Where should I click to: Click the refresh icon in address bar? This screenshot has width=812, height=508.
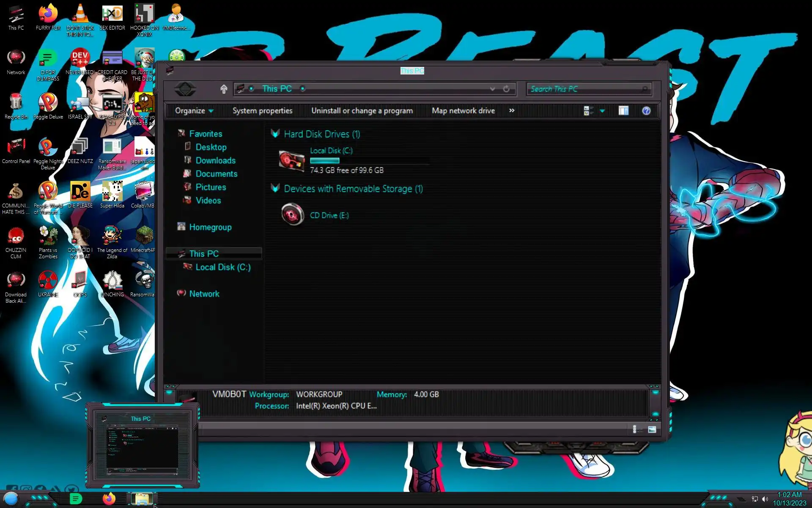[x=506, y=89]
